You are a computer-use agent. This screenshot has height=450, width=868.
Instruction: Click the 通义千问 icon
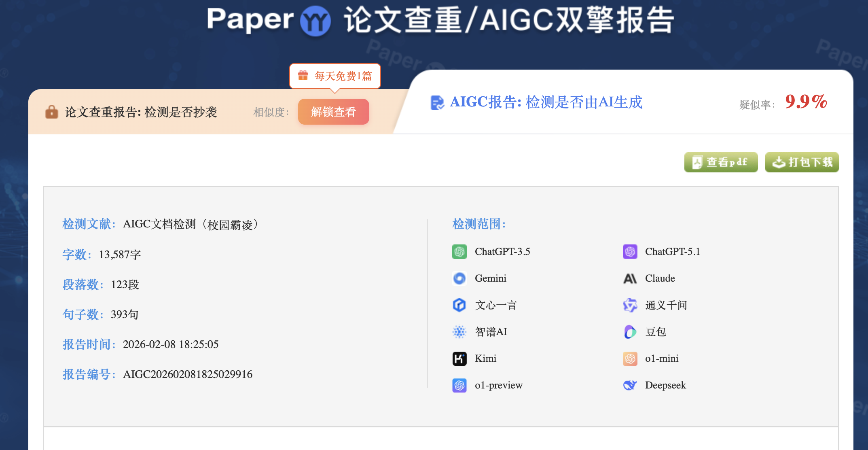(630, 305)
